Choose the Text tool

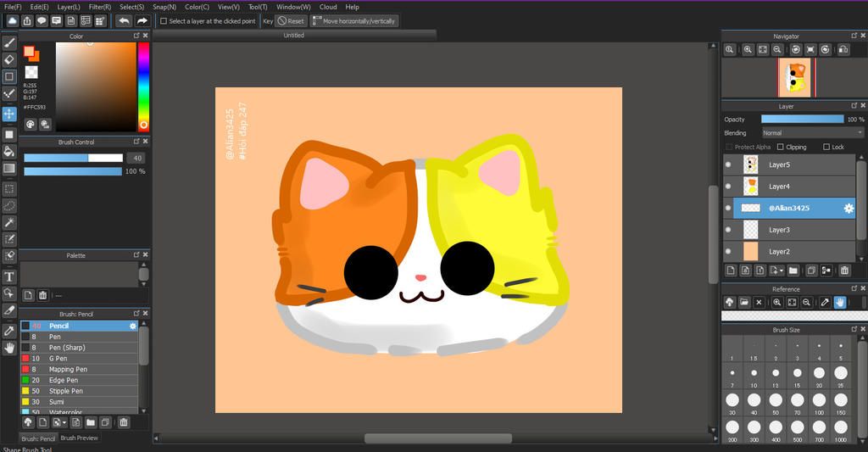tap(9, 276)
